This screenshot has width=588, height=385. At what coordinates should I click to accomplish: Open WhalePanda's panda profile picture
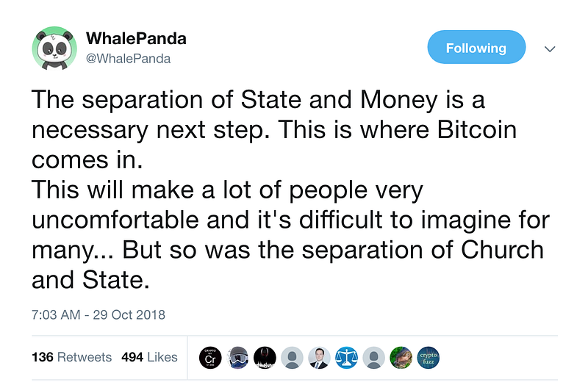(x=54, y=48)
